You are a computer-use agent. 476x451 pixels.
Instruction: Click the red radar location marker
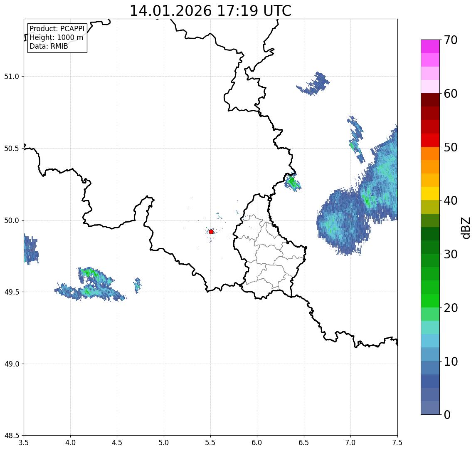tap(211, 232)
